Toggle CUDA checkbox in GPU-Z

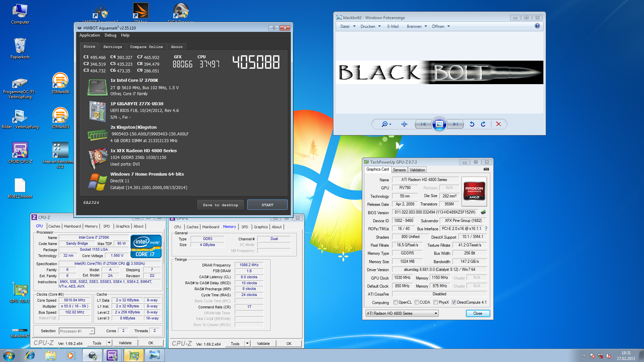pos(417,302)
